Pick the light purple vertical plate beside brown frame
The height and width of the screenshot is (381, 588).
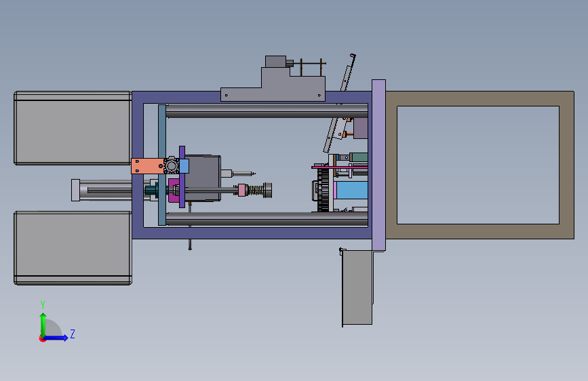coord(378,165)
